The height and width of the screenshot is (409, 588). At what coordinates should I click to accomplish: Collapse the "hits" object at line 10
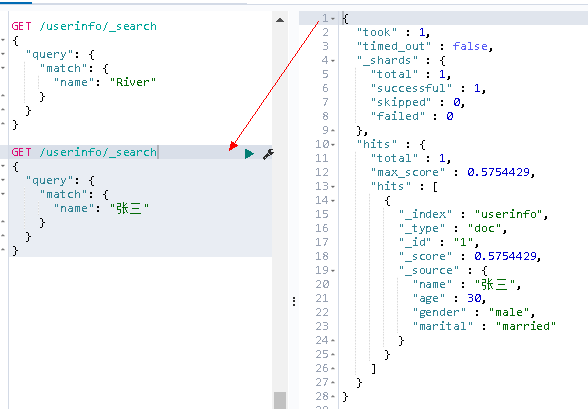tap(333, 144)
